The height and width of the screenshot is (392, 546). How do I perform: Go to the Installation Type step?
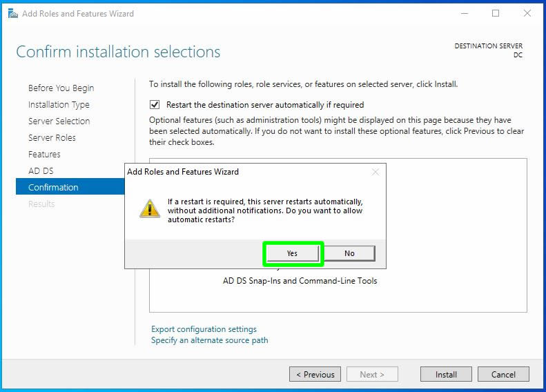[59, 104]
